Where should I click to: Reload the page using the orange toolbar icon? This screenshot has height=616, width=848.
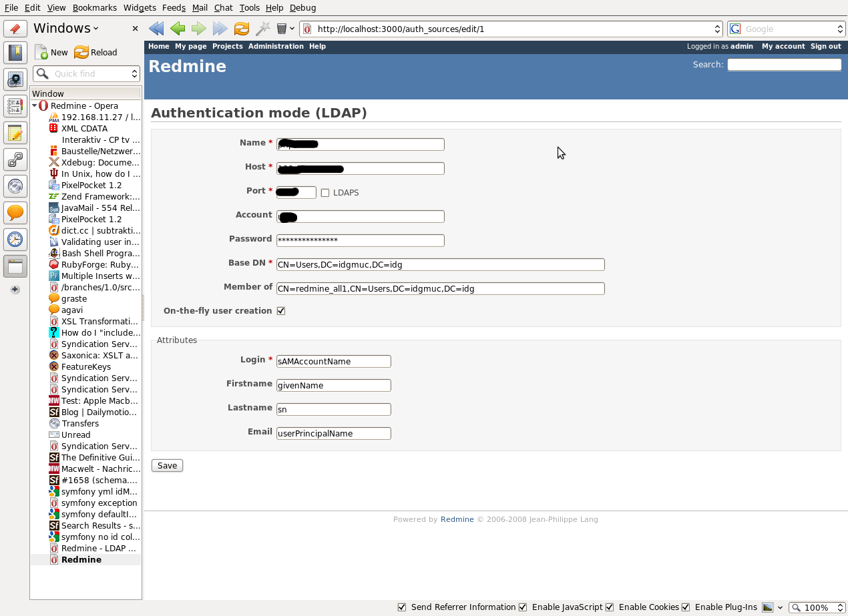click(242, 29)
